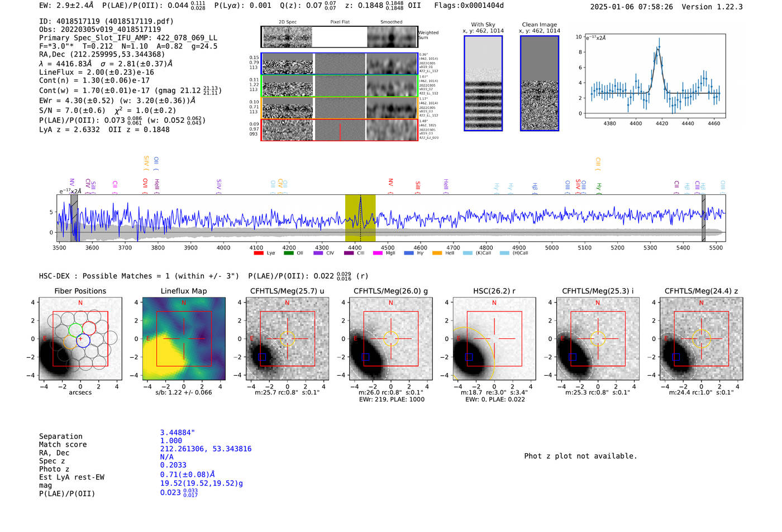Click the timestamp 2025-01-06 07:58:26
The image size is (782, 532).
click(x=632, y=7)
